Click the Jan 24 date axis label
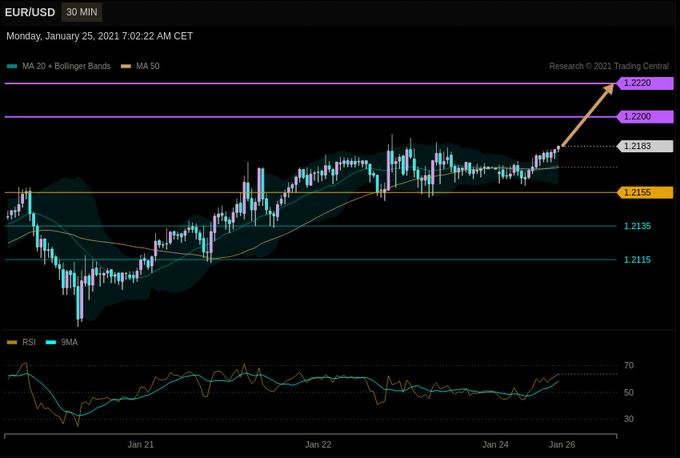Image resolution: width=680 pixels, height=458 pixels. (x=495, y=445)
